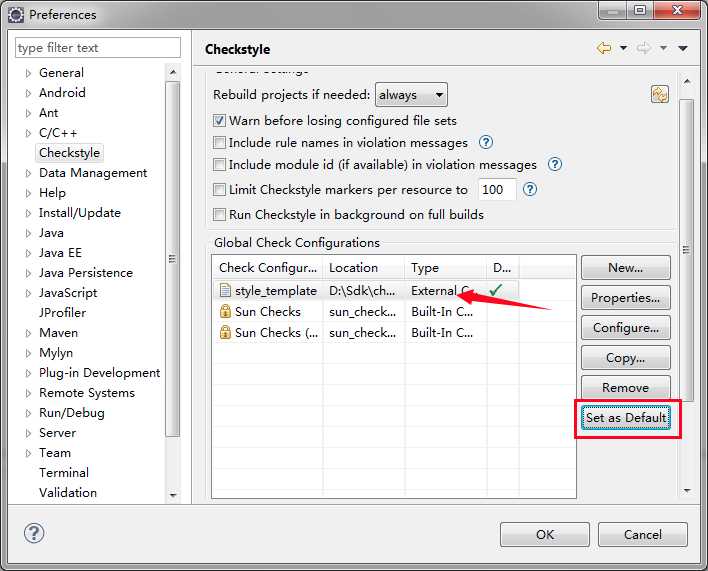708x571 pixels.
Task: Confirm with the OK button
Action: 545,534
